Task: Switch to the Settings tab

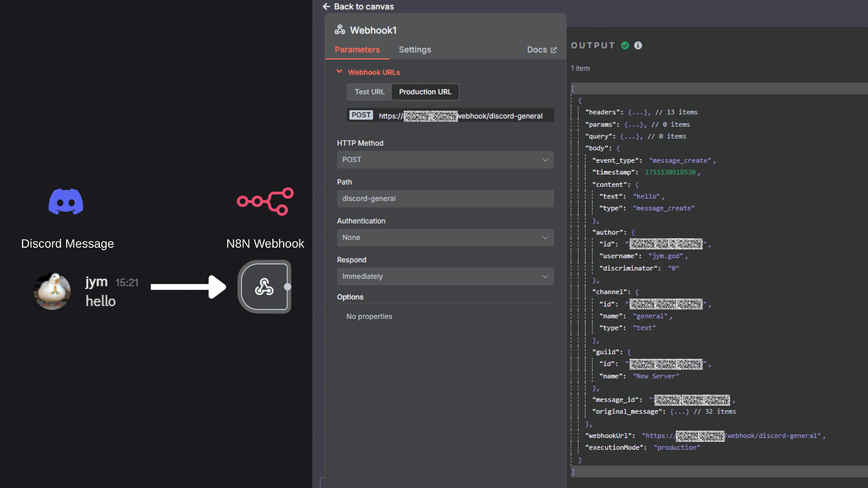Action: pyautogui.click(x=415, y=49)
